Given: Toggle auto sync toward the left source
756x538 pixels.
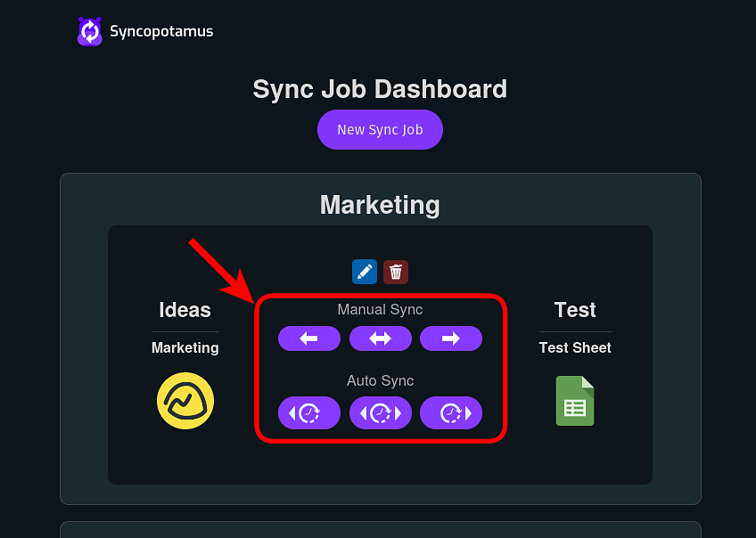Looking at the screenshot, I should point(309,412).
